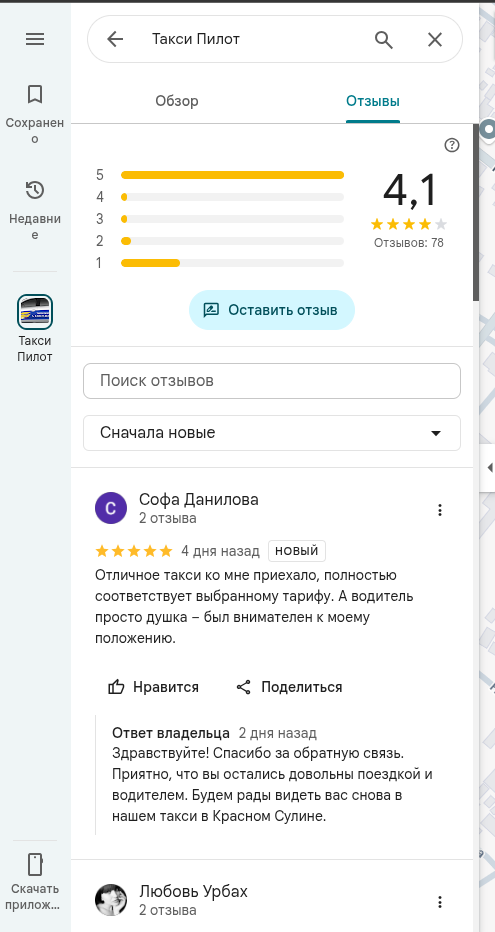The image size is (495, 932).
Task: Click the 4,1 overall rating number
Action: point(409,191)
